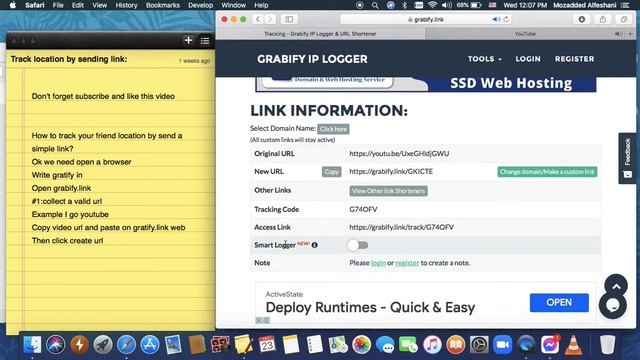
Task: Click the 'login' link in Note row
Action: click(378, 263)
